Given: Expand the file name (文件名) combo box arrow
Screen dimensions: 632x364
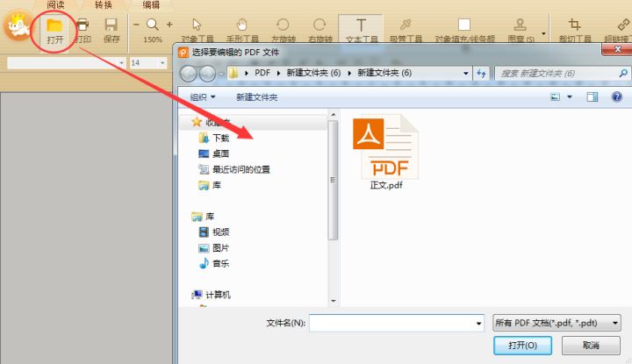Looking at the screenshot, I should point(478,324).
